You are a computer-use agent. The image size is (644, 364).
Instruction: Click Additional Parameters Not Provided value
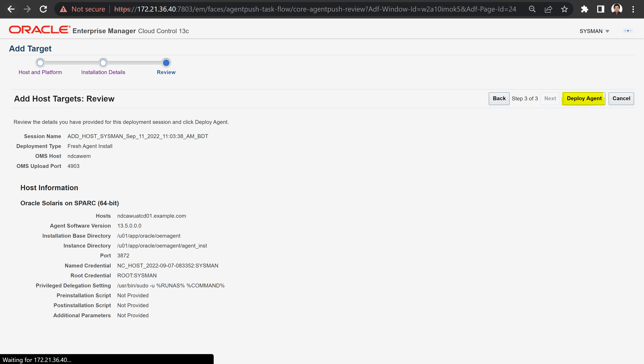click(133, 315)
